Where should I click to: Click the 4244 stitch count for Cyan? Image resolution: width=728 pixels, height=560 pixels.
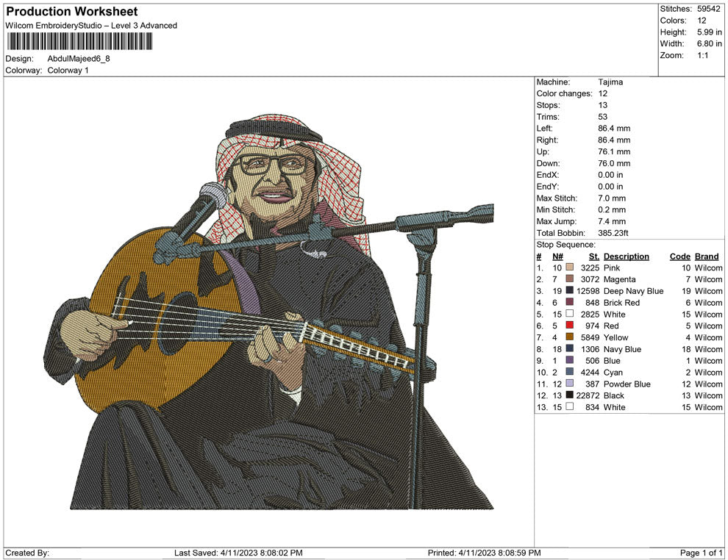click(590, 372)
